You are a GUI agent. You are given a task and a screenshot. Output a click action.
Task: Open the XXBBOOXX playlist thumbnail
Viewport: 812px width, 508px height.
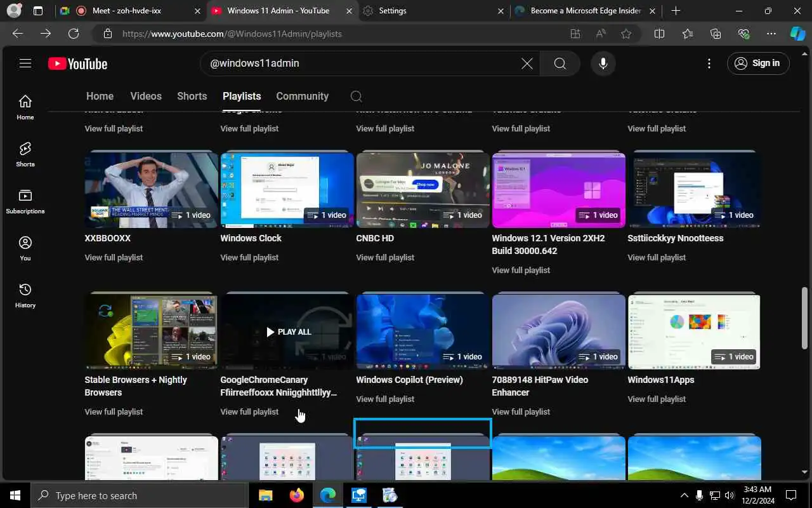(x=151, y=189)
